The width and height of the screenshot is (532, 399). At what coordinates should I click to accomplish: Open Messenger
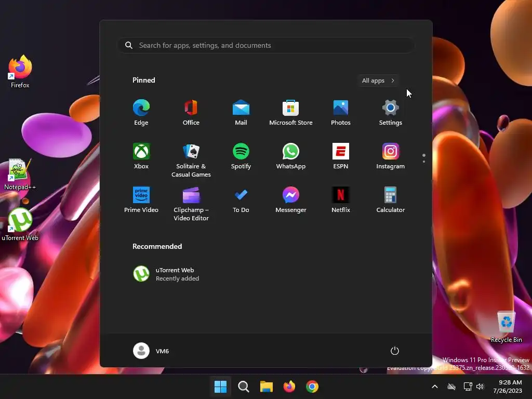[291, 200]
